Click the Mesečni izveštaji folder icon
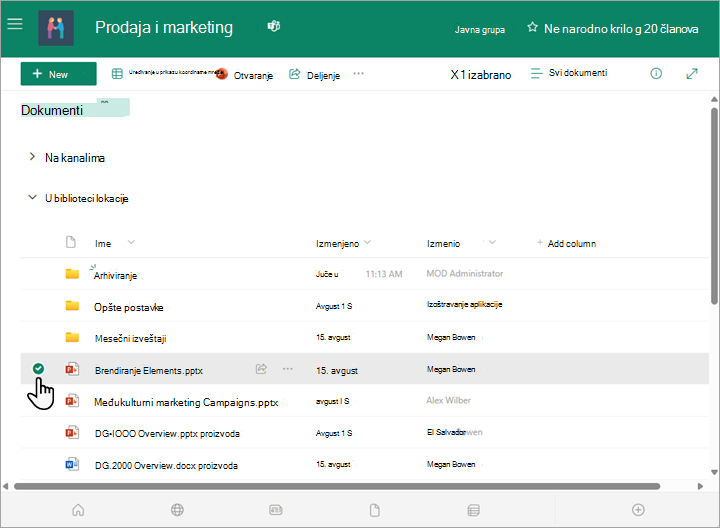The image size is (720, 528). 72,337
